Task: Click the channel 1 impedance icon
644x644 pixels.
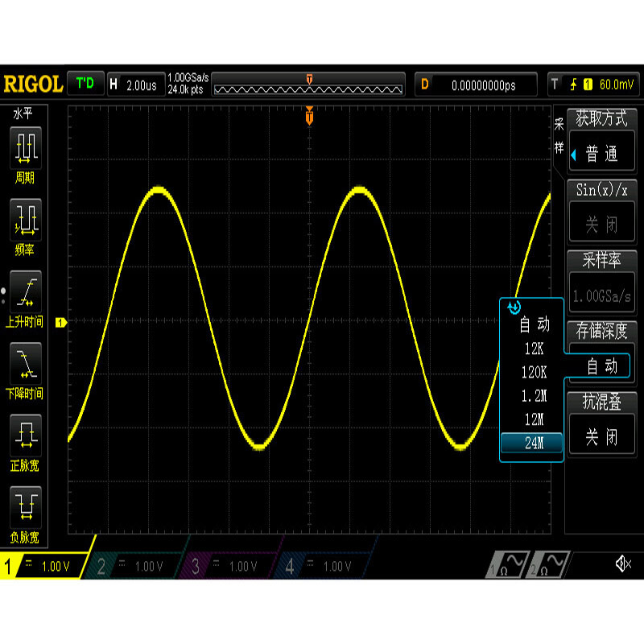Action: (507, 566)
